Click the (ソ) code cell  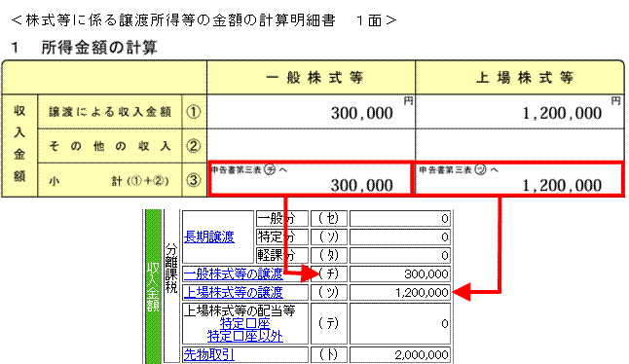(328, 237)
